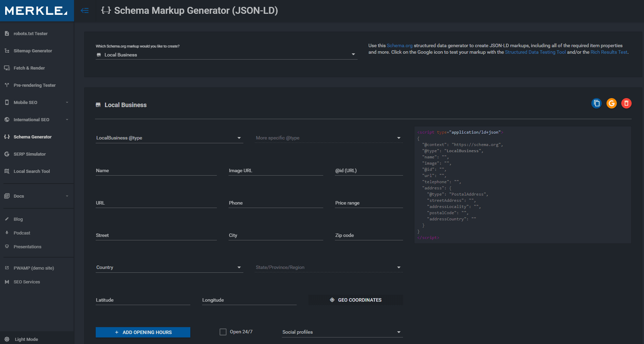
Task: Open the Structured Data Testing Tool link
Action: click(x=535, y=52)
